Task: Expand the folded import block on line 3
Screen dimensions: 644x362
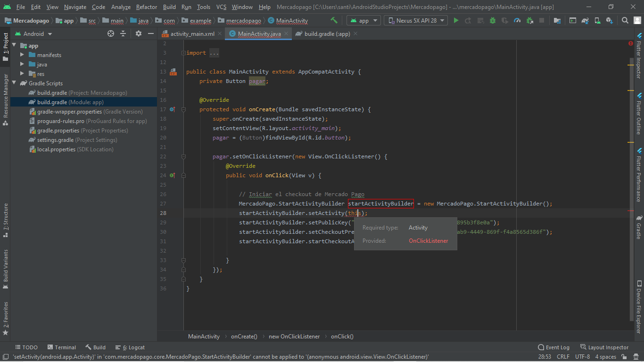Action: point(183,53)
